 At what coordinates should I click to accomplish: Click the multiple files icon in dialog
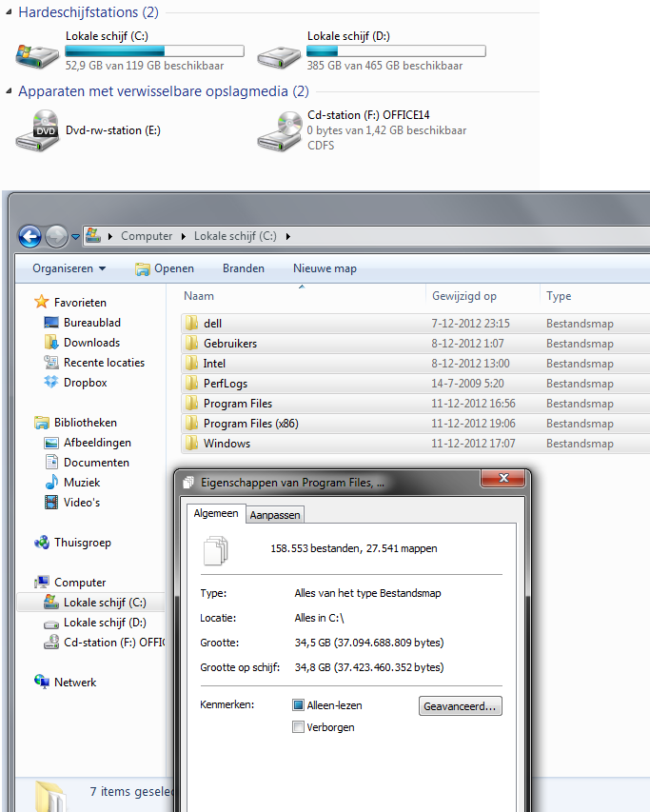point(216,550)
